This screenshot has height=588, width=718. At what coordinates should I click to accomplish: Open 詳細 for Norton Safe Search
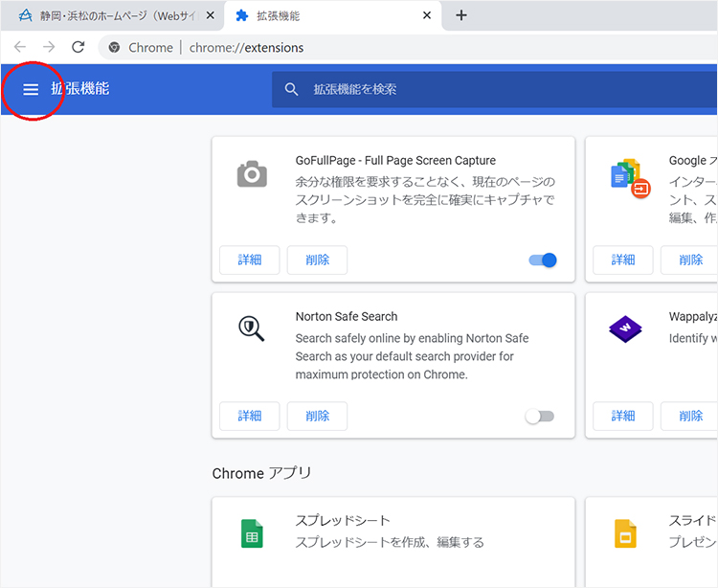click(250, 417)
